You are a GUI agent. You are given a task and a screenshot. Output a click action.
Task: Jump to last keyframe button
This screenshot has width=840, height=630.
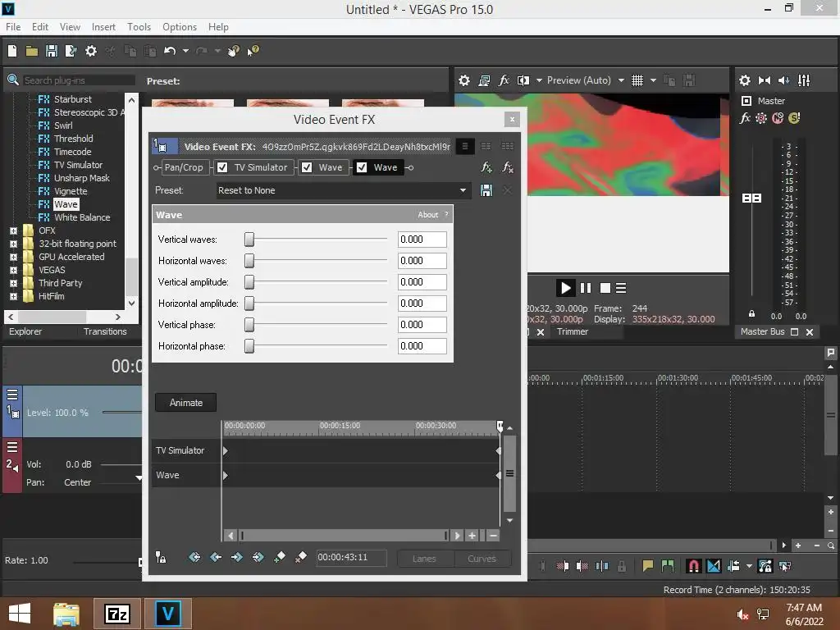(x=258, y=557)
